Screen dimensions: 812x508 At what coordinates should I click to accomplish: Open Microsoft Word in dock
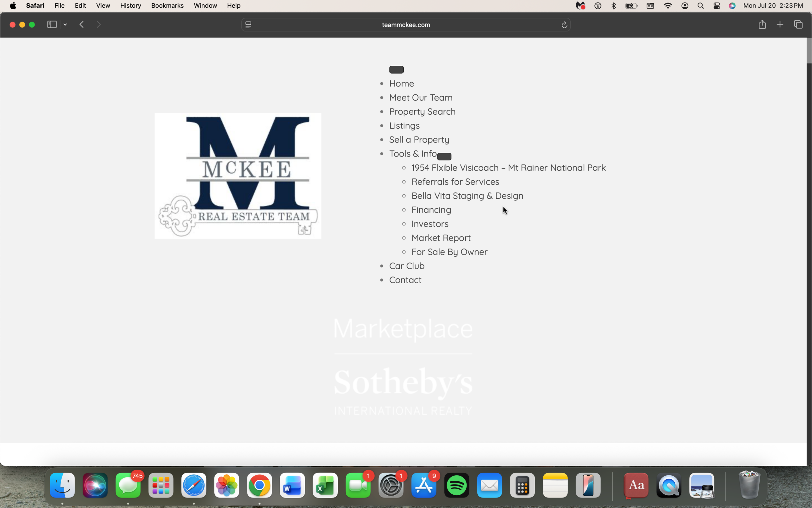292,485
